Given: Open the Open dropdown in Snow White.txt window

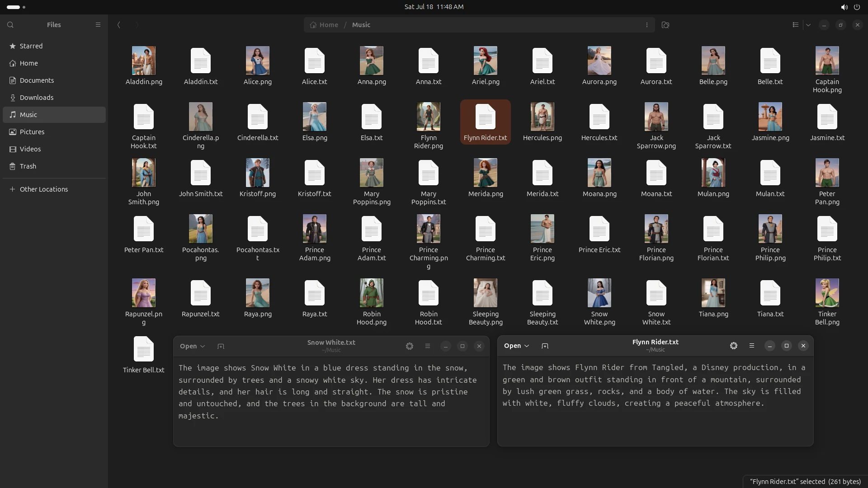Looking at the screenshot, I should [192, 346].
